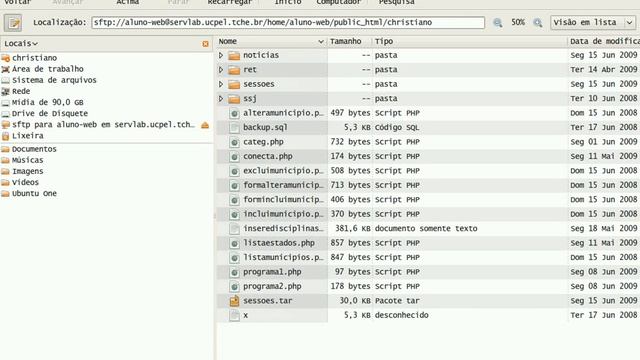Open Vídeos bookmark in sidebar

25,182
